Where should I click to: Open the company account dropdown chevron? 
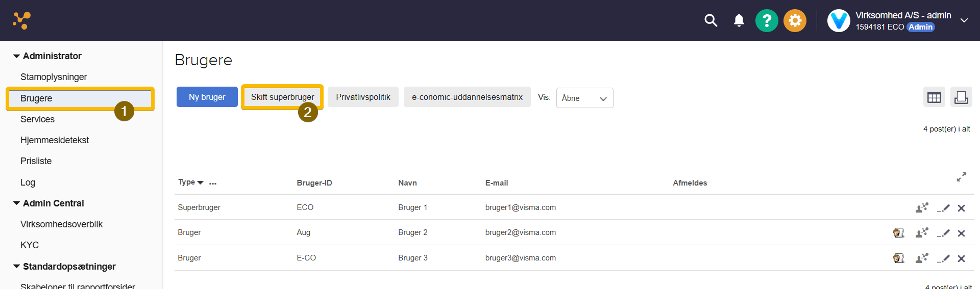tap(964, 21)
